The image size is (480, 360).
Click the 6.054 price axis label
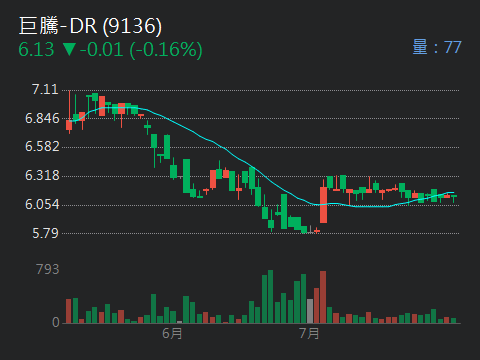tap(42, 204)
